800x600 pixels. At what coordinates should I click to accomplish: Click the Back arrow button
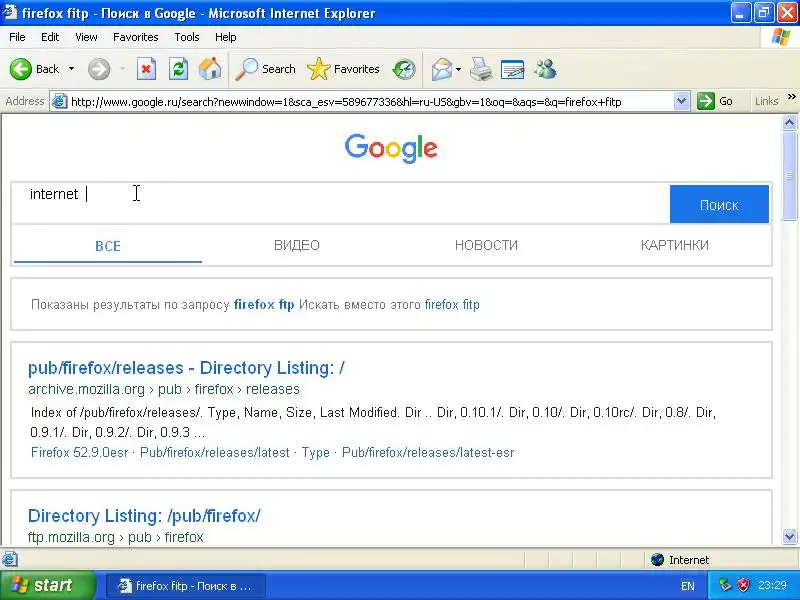point(34,69)
